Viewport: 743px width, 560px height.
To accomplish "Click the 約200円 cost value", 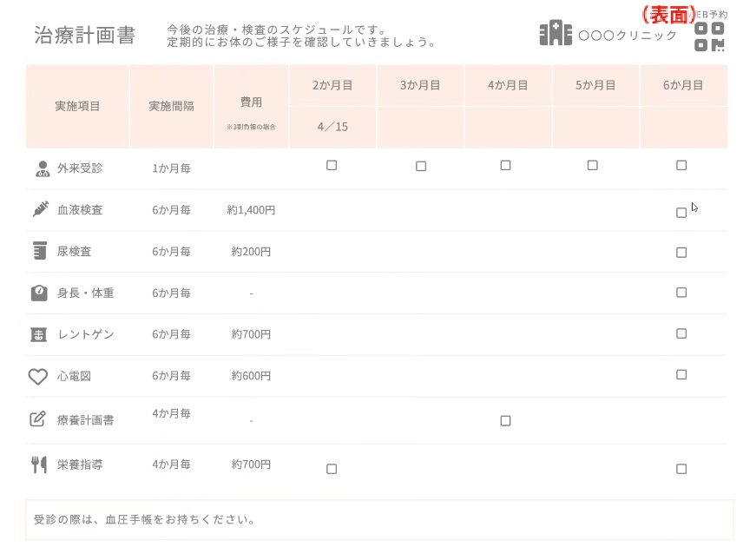I will tap(251, 252).
